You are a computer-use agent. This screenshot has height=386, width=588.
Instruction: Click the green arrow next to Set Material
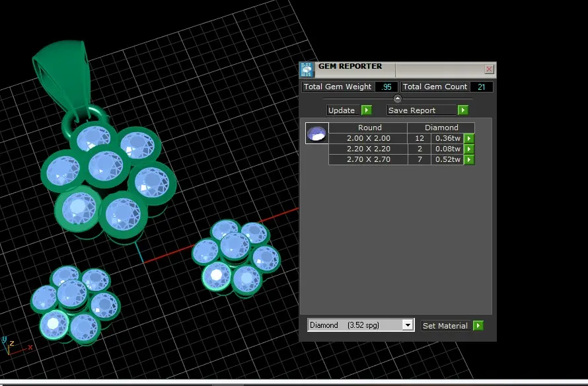click(x=478, y=325)
